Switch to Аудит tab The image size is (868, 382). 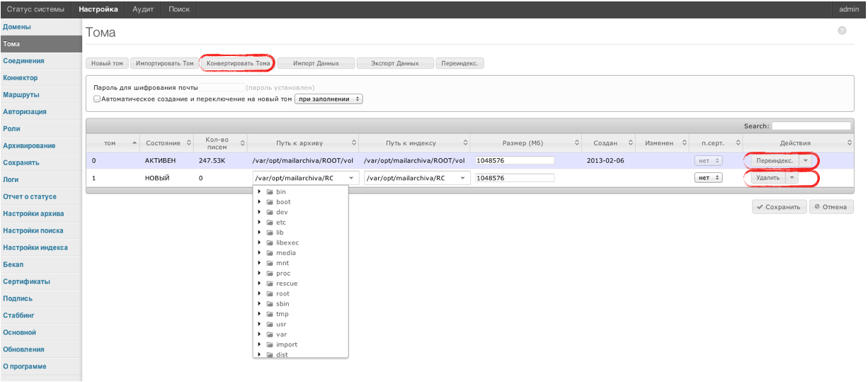144,9
